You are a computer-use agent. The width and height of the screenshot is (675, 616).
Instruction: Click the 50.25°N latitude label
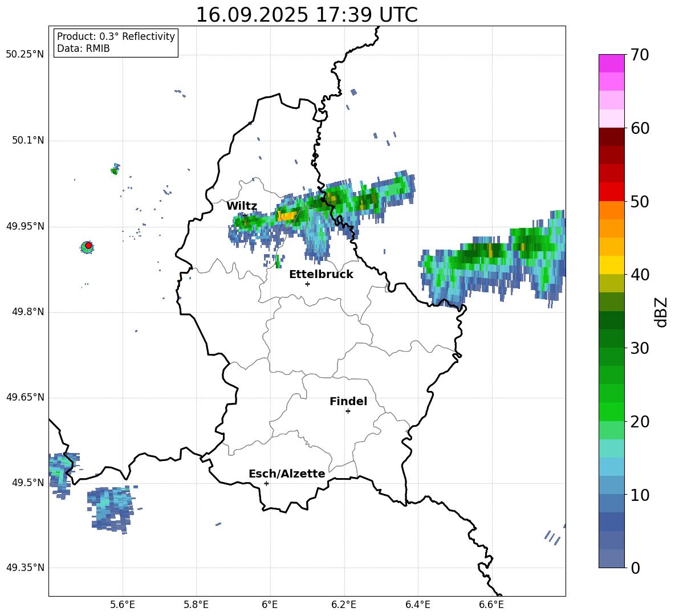tap(25, 55)
